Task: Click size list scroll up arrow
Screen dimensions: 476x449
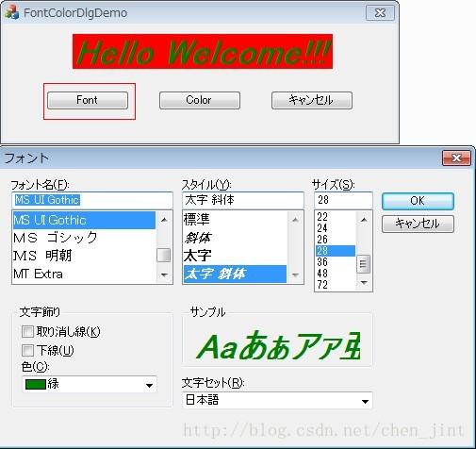Action: coord(364,220)
